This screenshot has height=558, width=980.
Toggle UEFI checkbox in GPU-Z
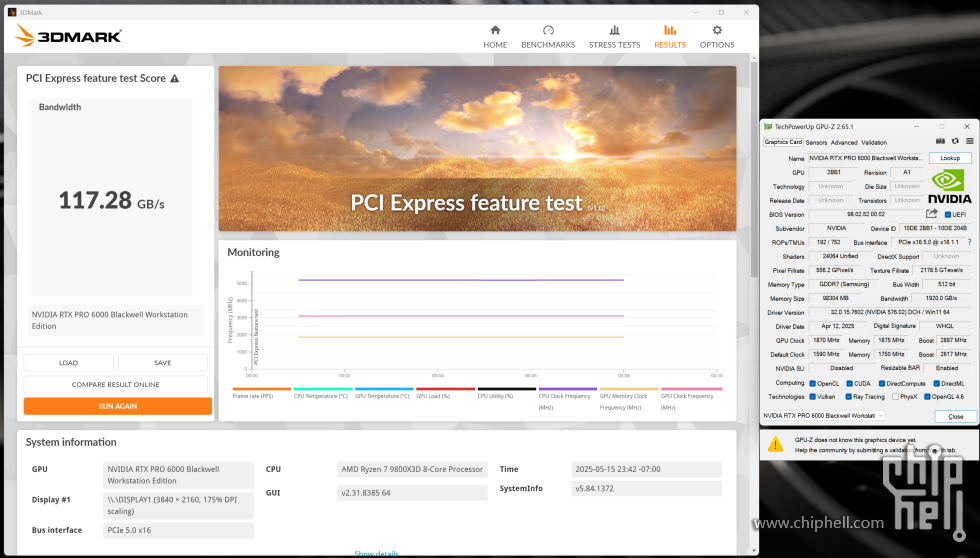(x=948, y=214)
